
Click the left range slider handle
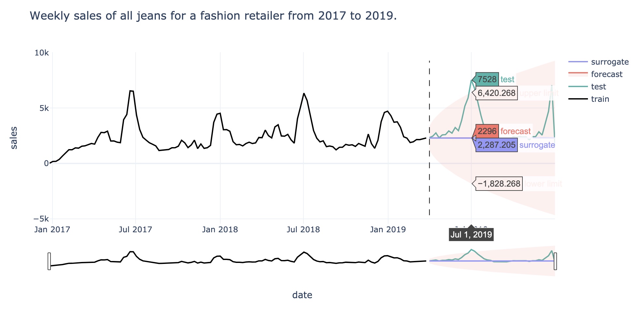49,261
